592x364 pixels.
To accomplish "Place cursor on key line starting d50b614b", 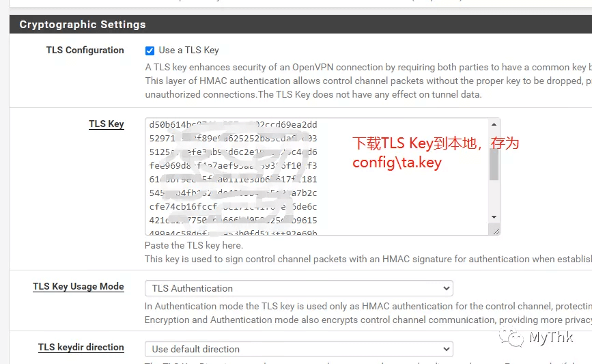I will (233, 124).
